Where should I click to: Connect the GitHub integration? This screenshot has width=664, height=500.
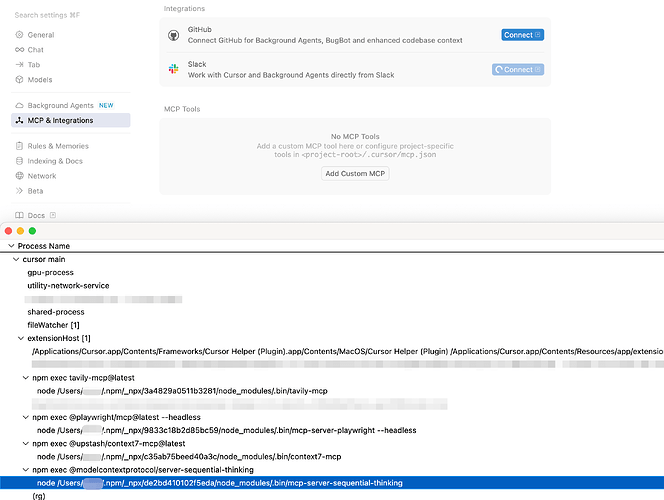pos(522,35)
